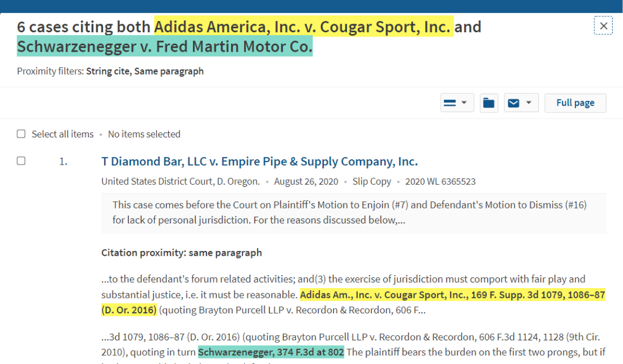Click the String cite, Same paragraph filters
623x364 pixels.
pos(145,72)
